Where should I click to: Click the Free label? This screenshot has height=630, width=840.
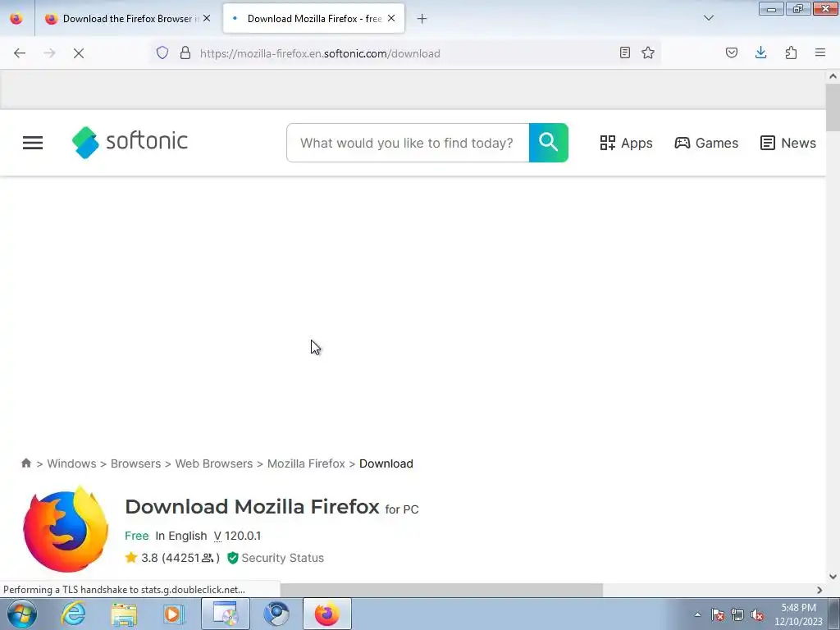(x=137, y=536)
